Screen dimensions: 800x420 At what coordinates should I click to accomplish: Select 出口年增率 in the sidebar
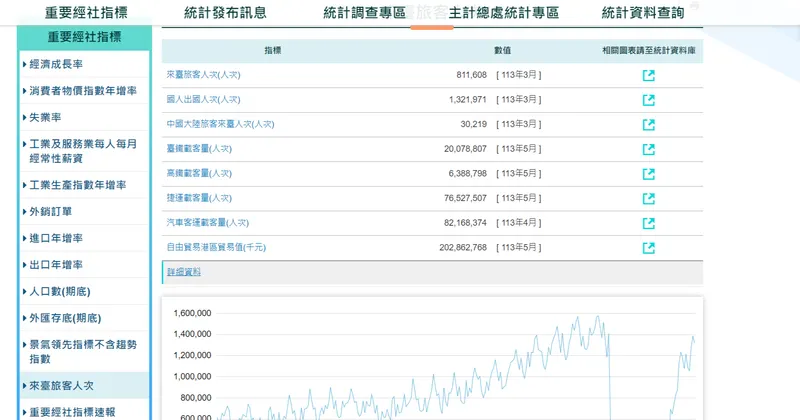tap(84, 265)
